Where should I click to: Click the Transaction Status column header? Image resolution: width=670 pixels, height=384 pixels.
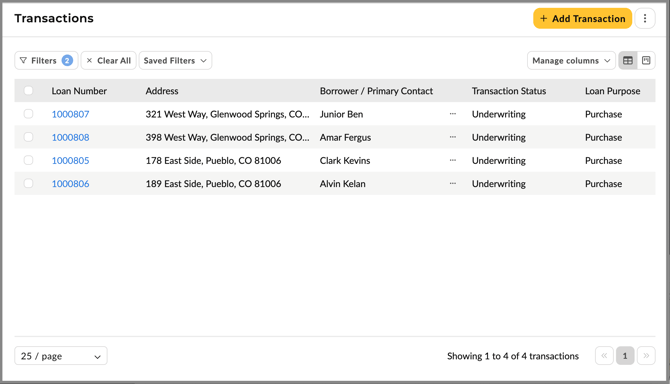[509, 91]
